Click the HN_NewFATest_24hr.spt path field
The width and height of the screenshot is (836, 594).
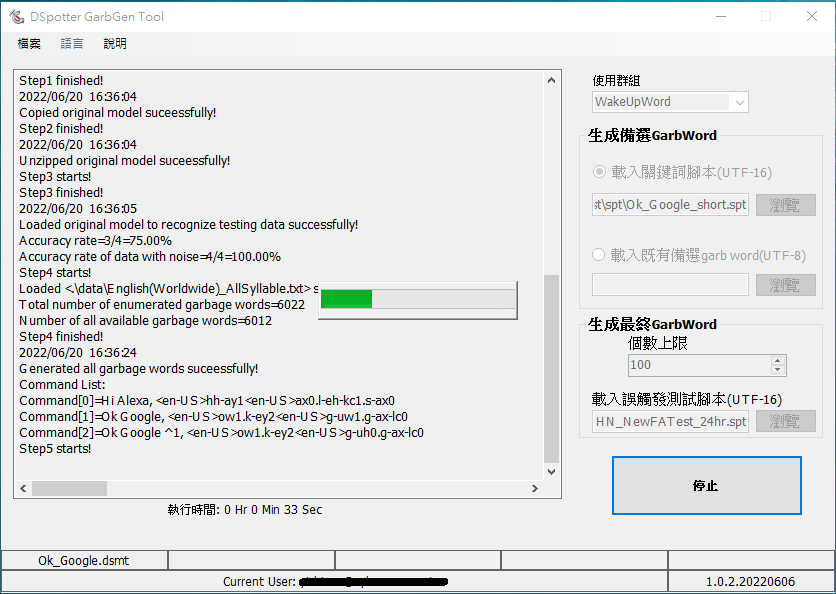[670, 422]
